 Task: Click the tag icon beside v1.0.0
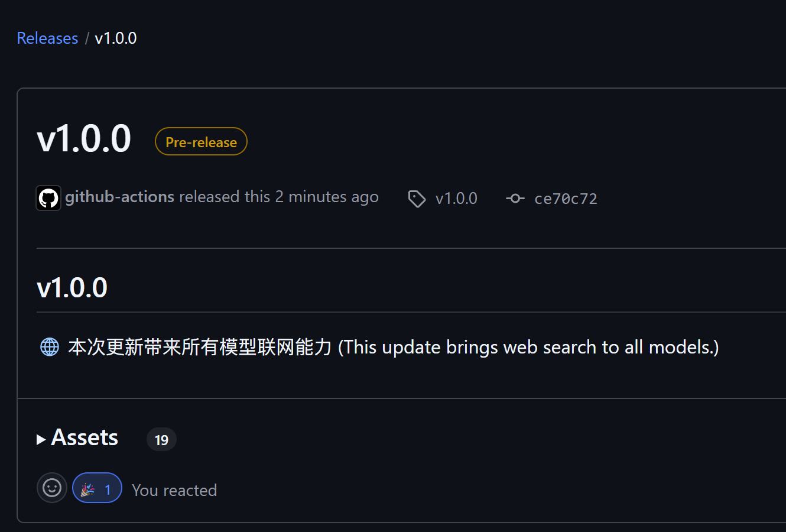point(417,199)
